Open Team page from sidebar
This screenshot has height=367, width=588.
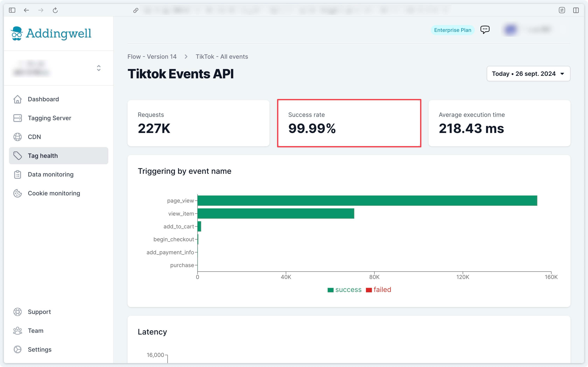click(59, 331)
